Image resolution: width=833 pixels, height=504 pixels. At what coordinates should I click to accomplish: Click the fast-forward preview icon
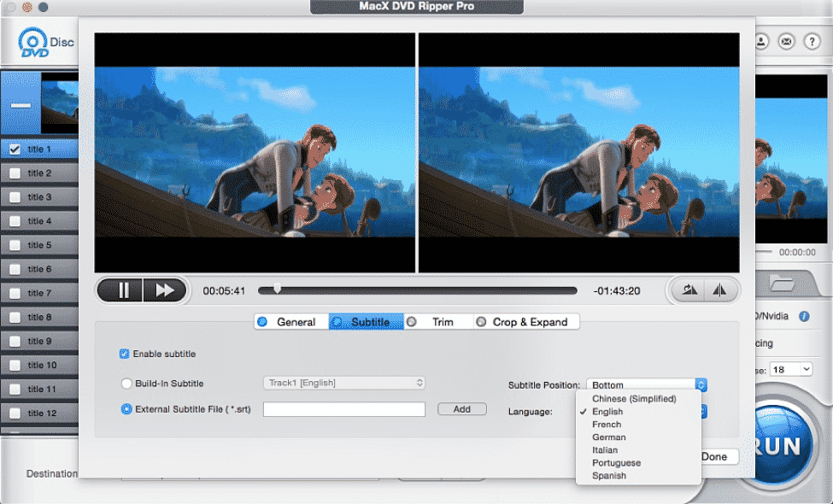pos(165,290)
